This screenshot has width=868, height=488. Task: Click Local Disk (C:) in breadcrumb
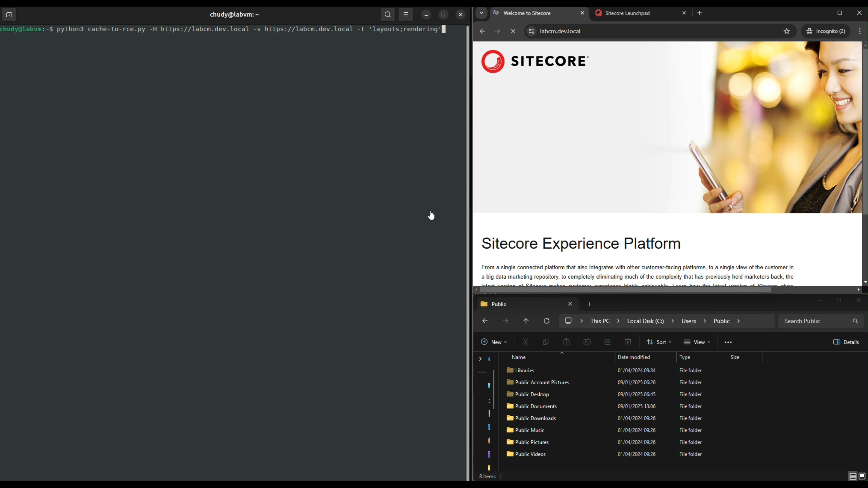tap(645, 321)
